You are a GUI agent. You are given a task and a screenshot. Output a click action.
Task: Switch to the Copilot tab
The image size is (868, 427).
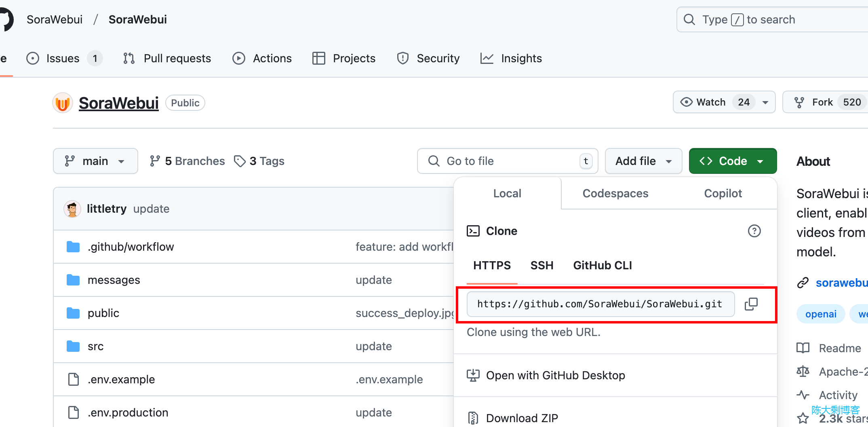[x=723, y=193]
